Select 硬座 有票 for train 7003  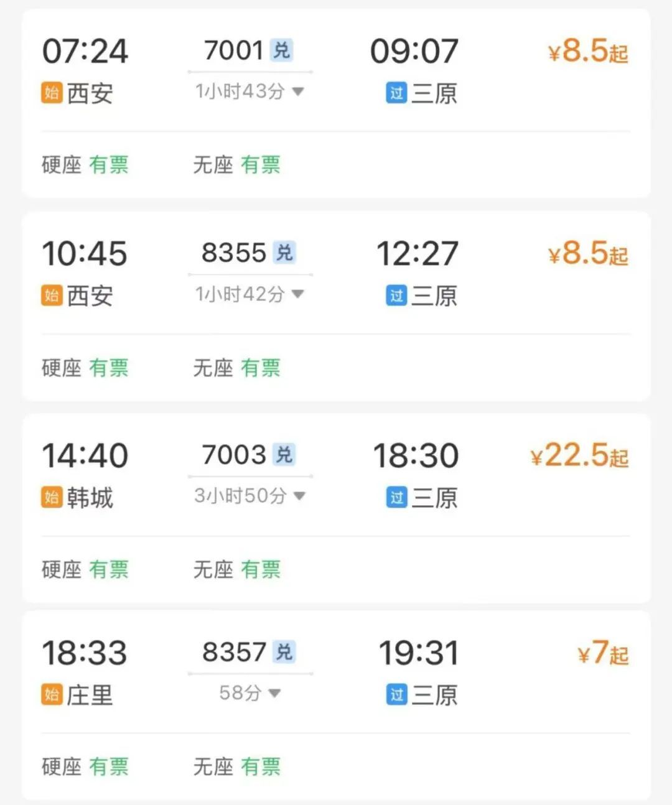point(85,569)
